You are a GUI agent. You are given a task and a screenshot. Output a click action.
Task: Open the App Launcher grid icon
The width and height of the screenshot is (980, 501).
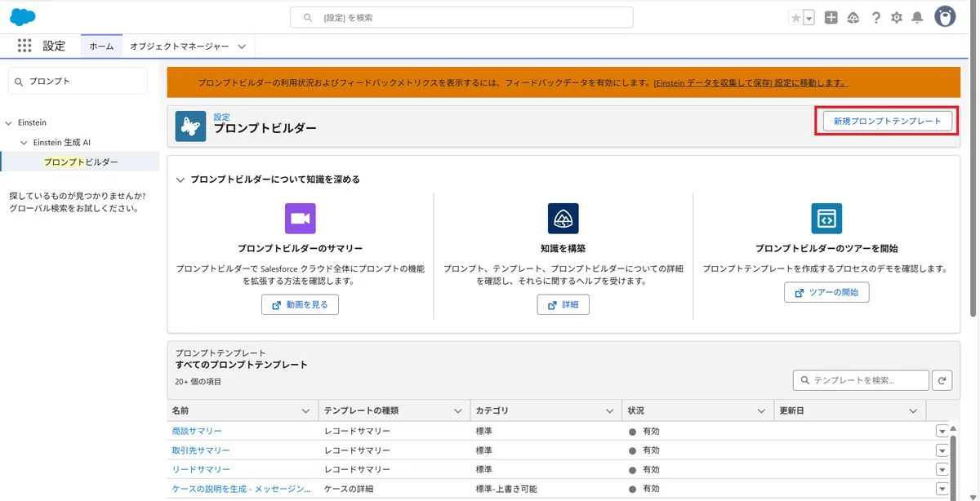coord(24,46)
